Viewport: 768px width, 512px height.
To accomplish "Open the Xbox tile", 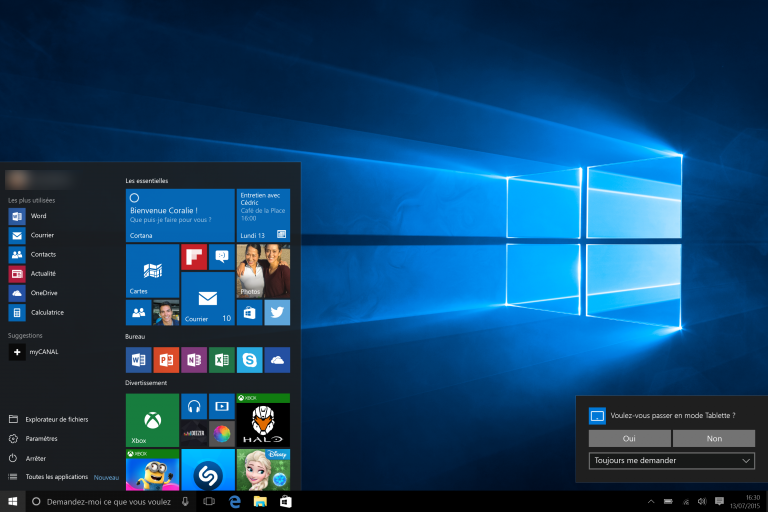I will coord(152,420).
